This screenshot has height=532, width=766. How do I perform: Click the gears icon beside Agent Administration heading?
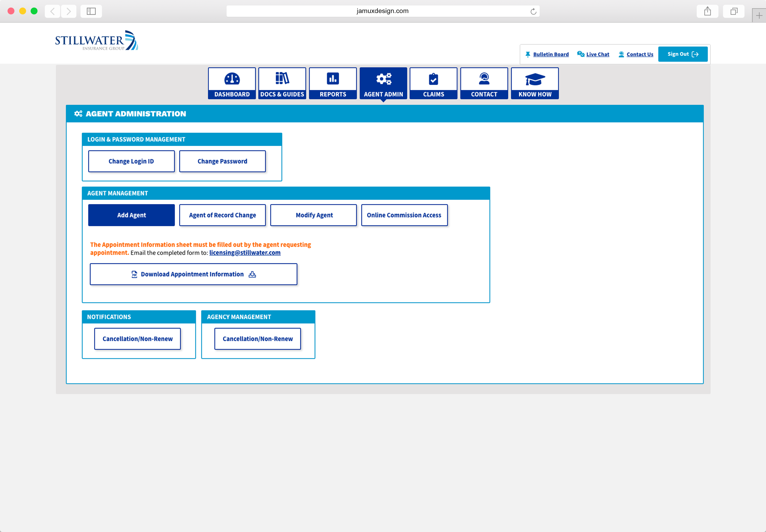[78, 114]
